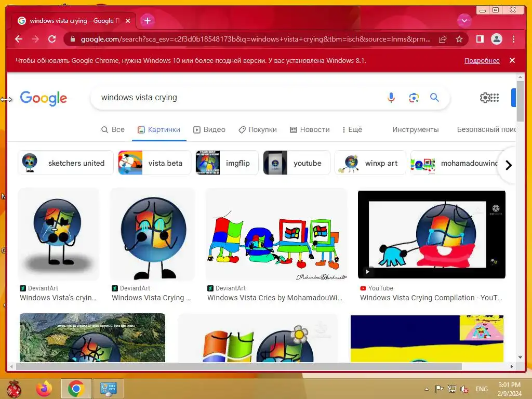The width and height of the screenshot is (532, 399).
Task: Select the 'Картинки' tab
Action: [x=159, y=129]
